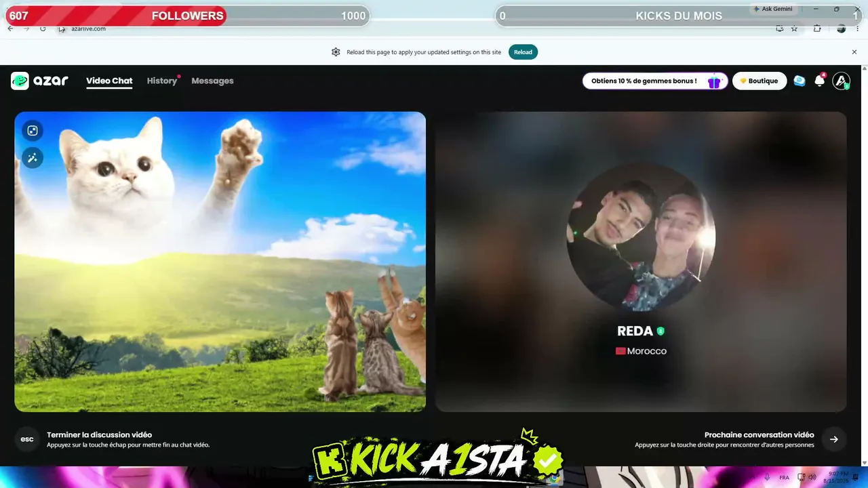Switch the FRA keyboard language

(x=784, y=477)
